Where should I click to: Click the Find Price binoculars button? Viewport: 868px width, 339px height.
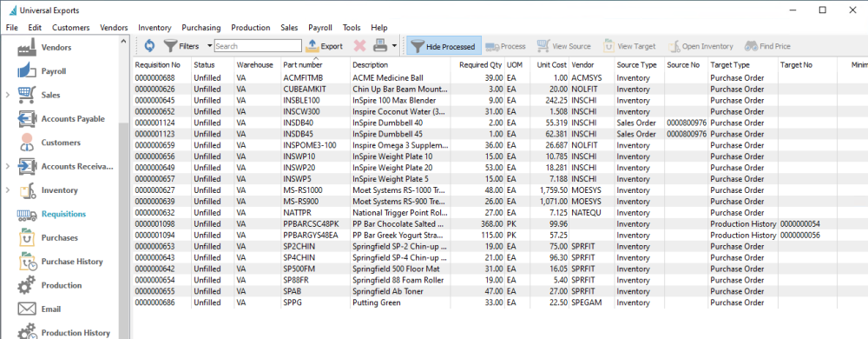point(767,47)
